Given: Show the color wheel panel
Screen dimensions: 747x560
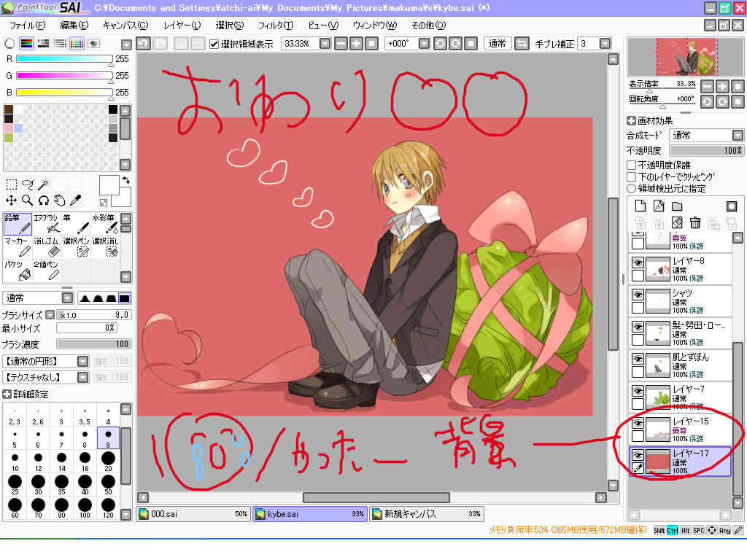Looking at the screenshot, I should (9, 44).
